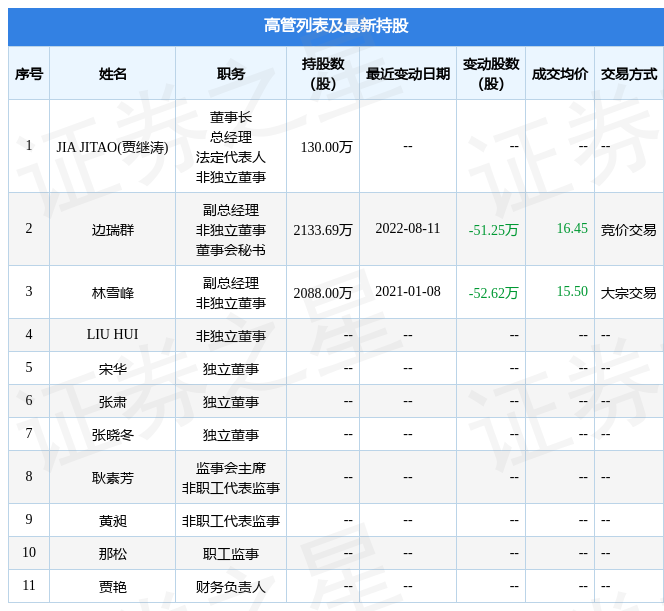This screenshot has width=664, height=611.
Task: Select the name 贾艳
Action: coord(113,587)
